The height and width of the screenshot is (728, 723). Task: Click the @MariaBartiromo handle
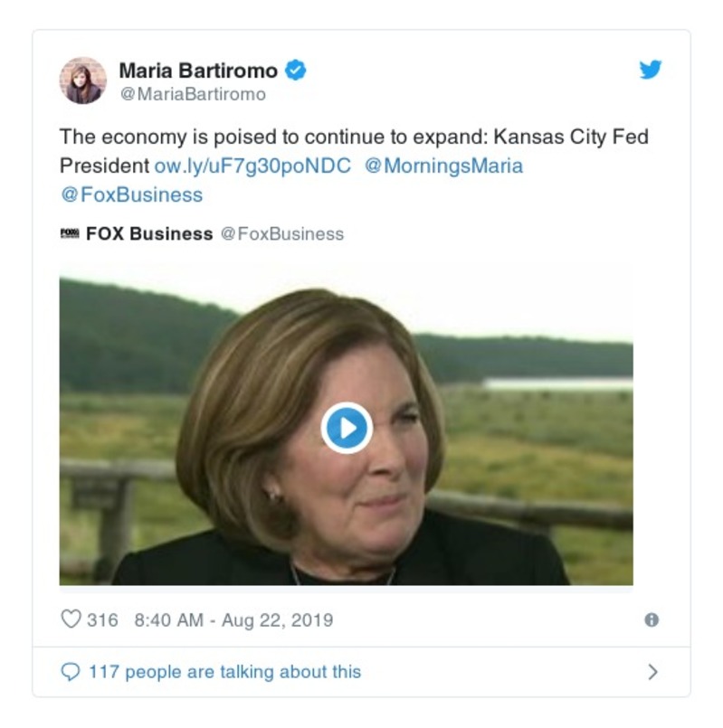pyautogui.click(x=193, y=94)
